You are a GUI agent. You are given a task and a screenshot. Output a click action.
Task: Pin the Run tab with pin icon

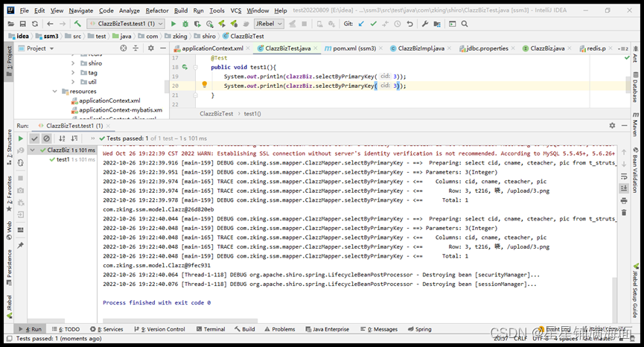pos(21,245)
